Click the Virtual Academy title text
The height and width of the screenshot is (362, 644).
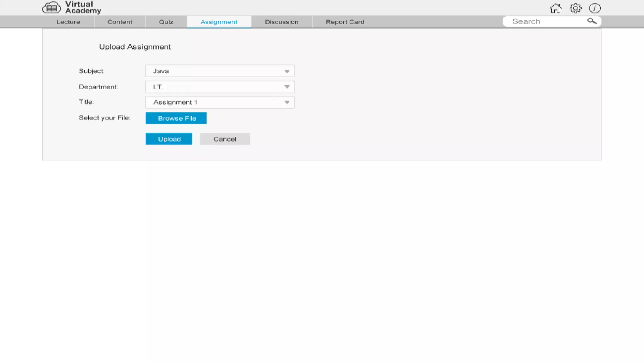click(83, 8)
